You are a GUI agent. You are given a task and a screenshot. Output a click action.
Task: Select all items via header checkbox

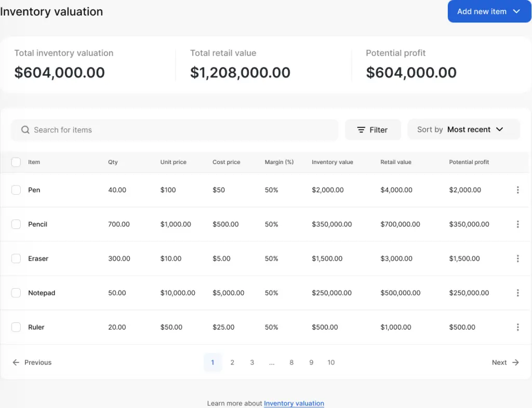pyautogui.click(x=16, y=162)
